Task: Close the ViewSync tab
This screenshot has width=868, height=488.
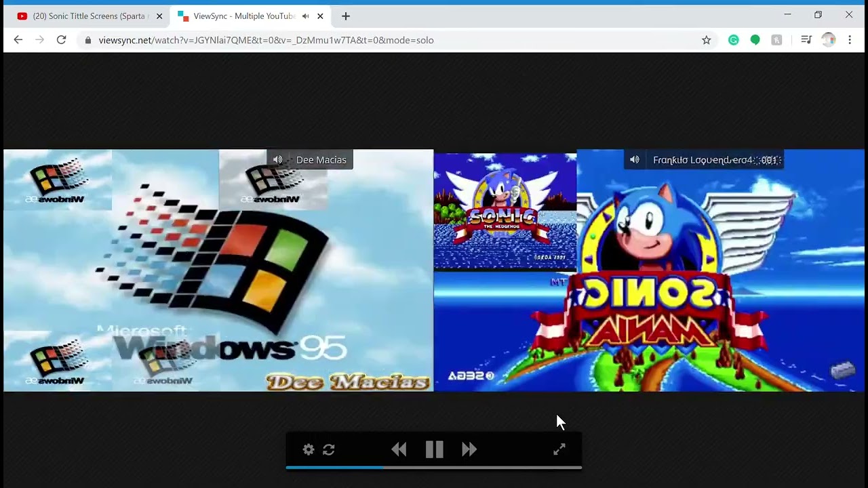Action: [320, 16]
